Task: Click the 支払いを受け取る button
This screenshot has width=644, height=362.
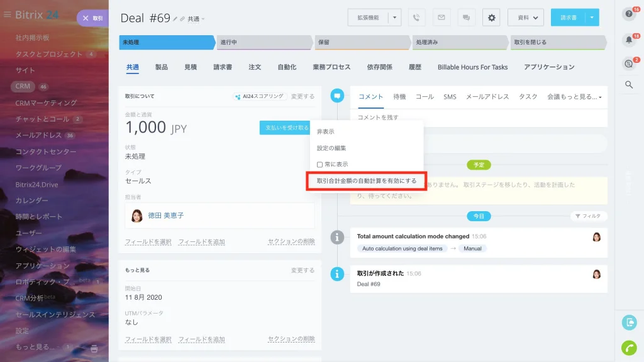Action: (x=286, y=128)
